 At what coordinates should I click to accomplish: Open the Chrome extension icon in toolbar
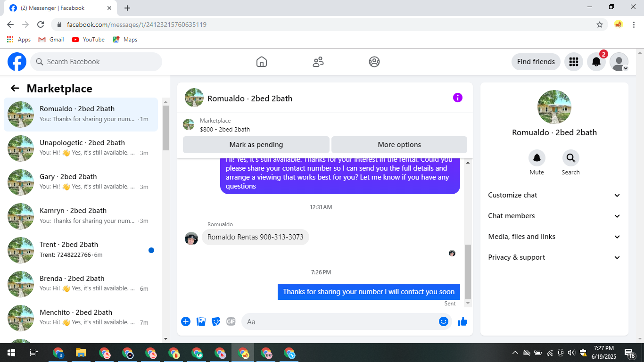pyautogui.click(x=619, y=25)
